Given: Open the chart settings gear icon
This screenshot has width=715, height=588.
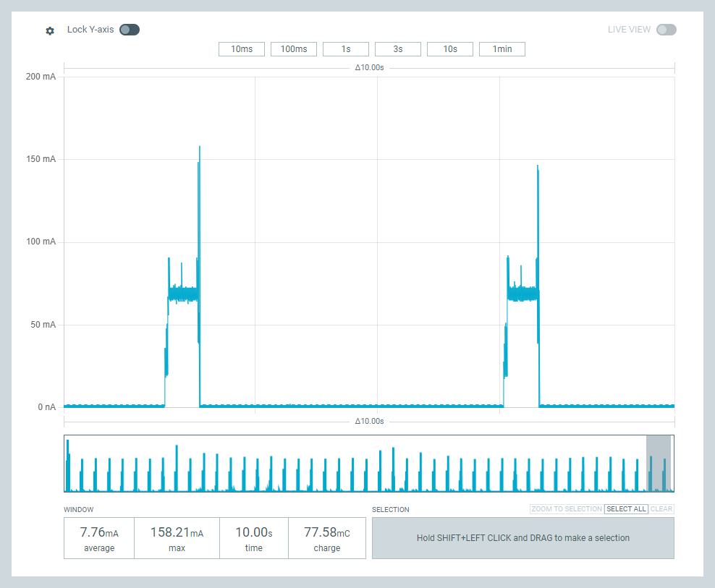Looking at the screenshot, I should pyautogui.click(x=50, y=30).
